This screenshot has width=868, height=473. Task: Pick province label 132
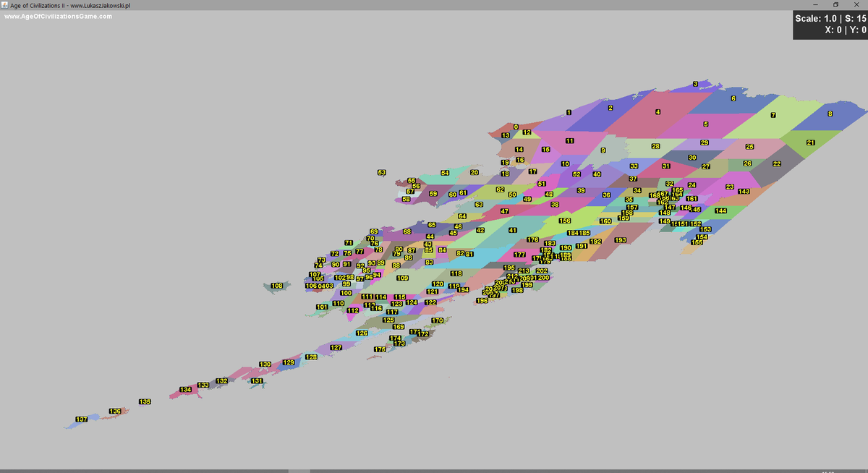(222, 380)
